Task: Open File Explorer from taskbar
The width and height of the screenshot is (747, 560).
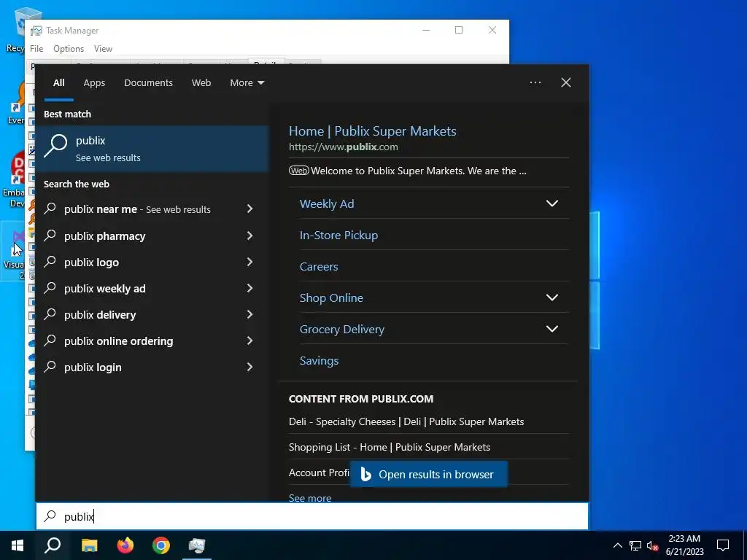Action: pyautogui.click(x=89, y=545)
